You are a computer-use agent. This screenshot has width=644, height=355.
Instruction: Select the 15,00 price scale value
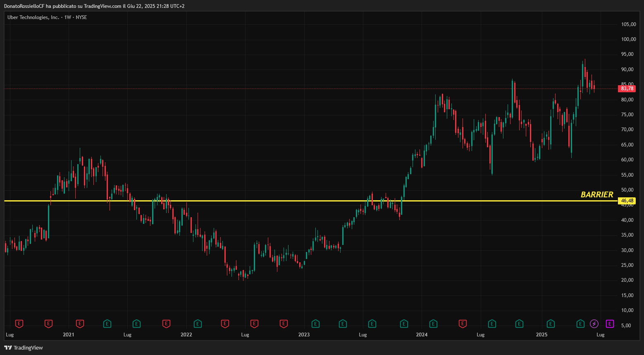click(627, 295)
